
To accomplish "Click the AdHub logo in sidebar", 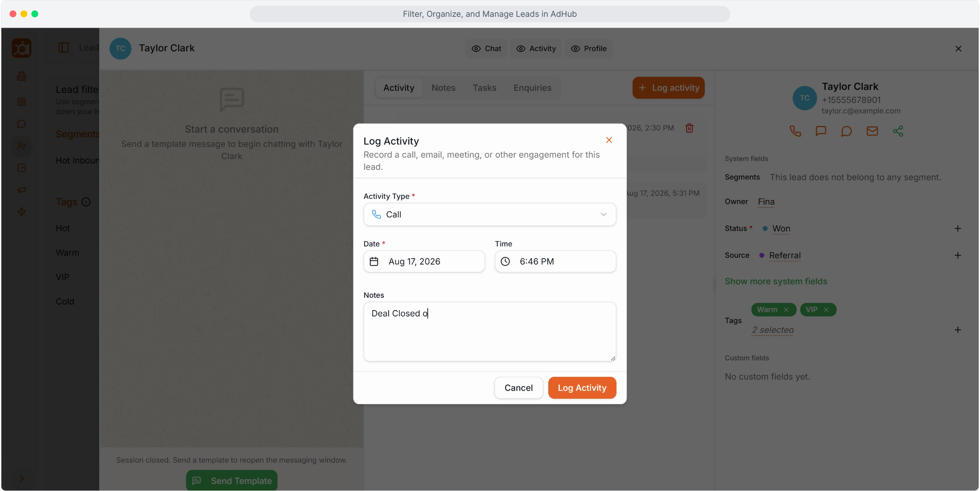I will [x=21, y=48].
